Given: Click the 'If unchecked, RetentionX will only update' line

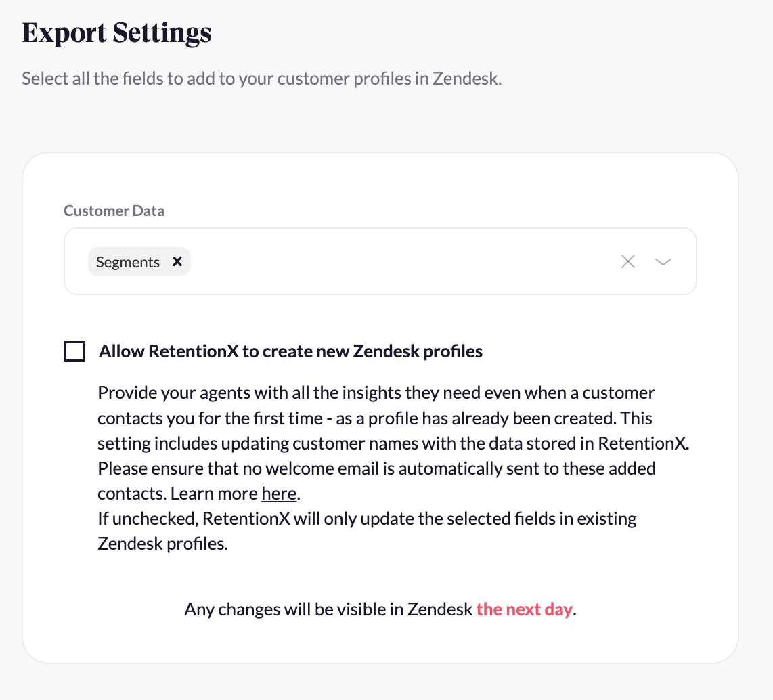Looking at the screenshot, I should tap(367, 519).
